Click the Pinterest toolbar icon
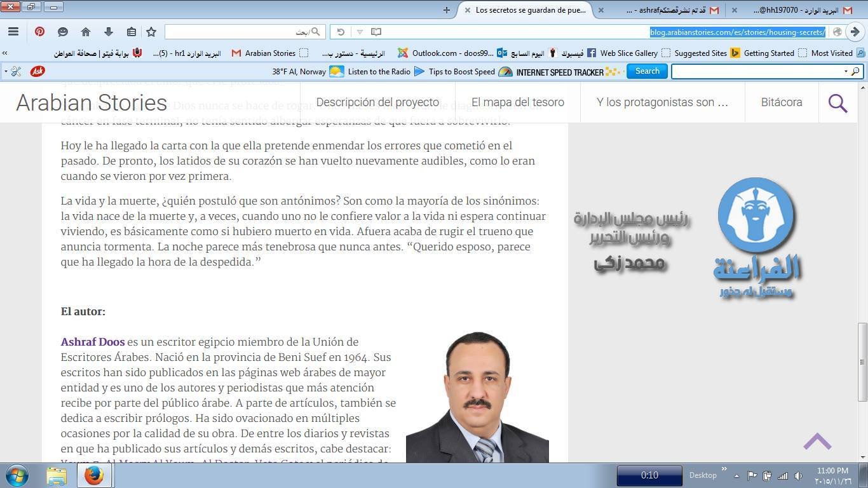This screenshot has height=488, width=868. point(39,32)
